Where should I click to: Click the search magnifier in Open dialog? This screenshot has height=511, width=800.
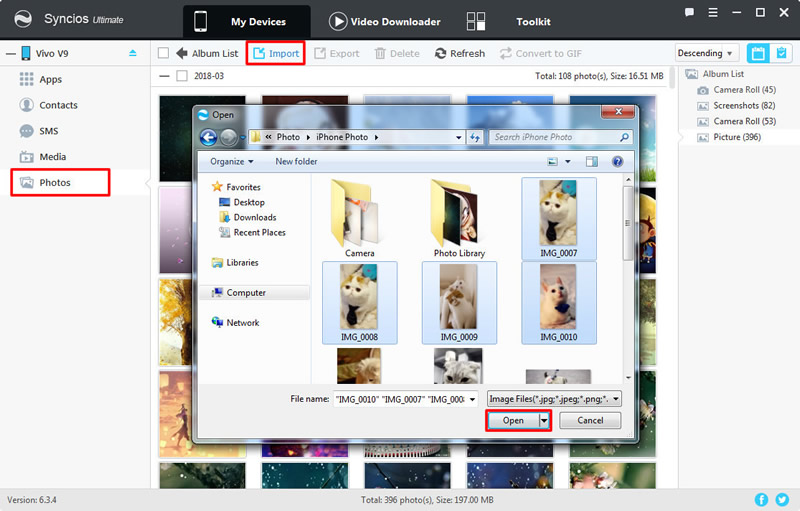click(624, 137)
